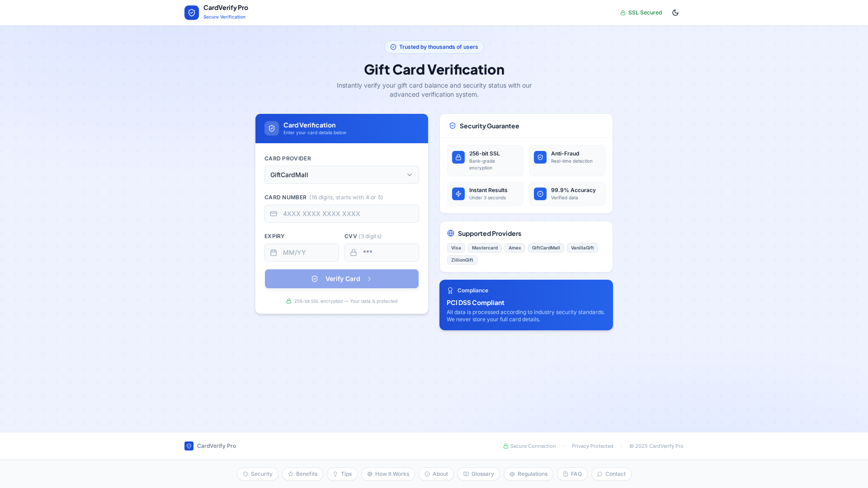868x488 pixels.
Task: Click the Privacy Protected footer text
Action: (x=593, y=446)
